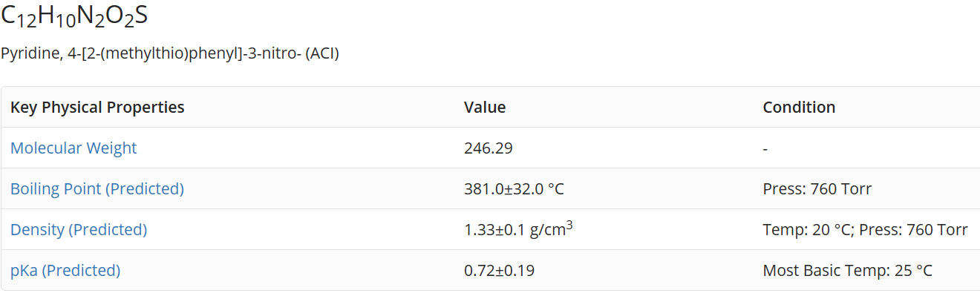Open the Boiling Point (Predicted) link
Screen dimensions: 980x296
tap(97, 189)
